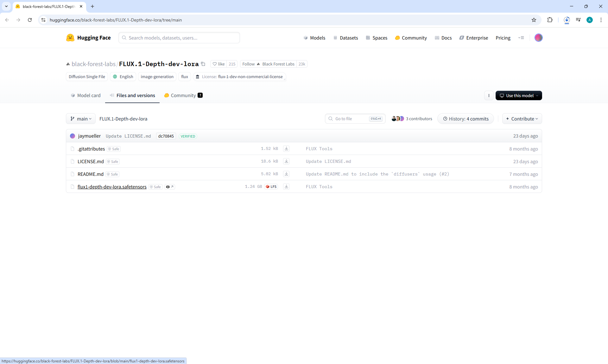Click the download icon for LICENSE.md
608x364 pixels.
point(286,161)
